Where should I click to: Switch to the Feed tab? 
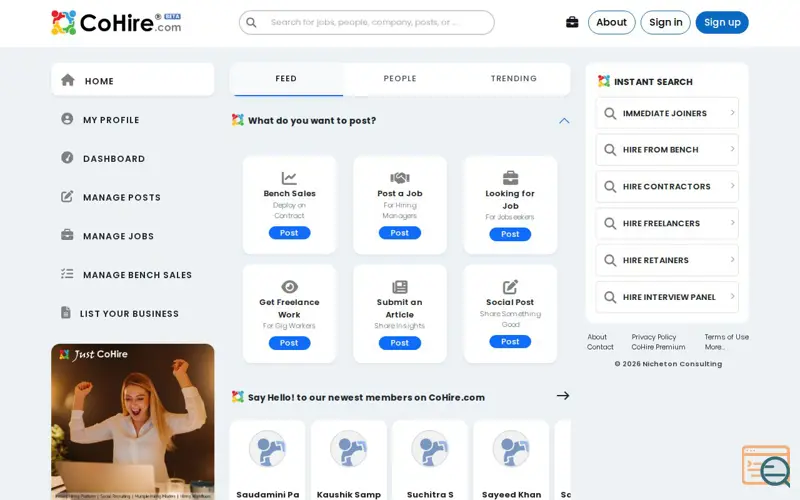[286, 79]
